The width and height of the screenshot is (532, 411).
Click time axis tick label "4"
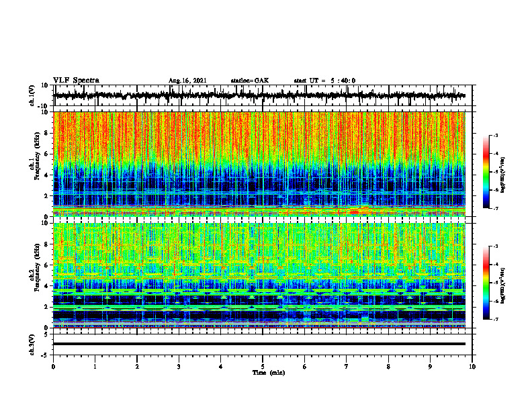[x=221, y=367]
